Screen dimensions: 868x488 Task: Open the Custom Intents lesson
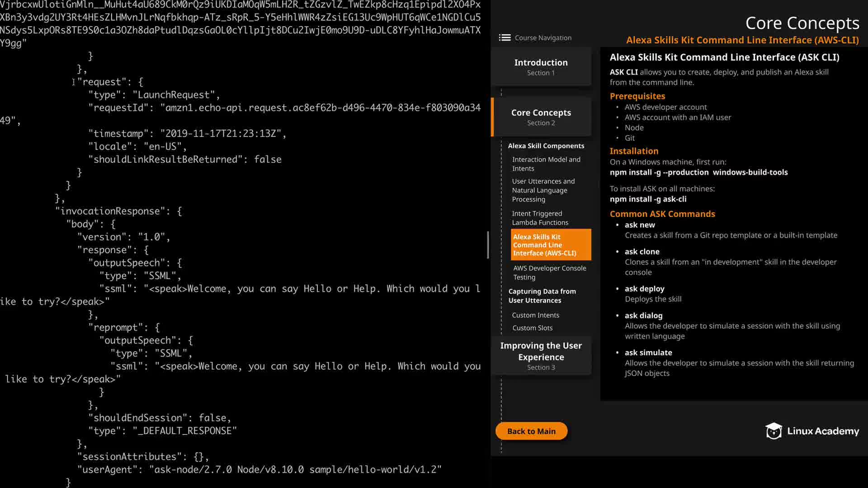coord(535,315)
